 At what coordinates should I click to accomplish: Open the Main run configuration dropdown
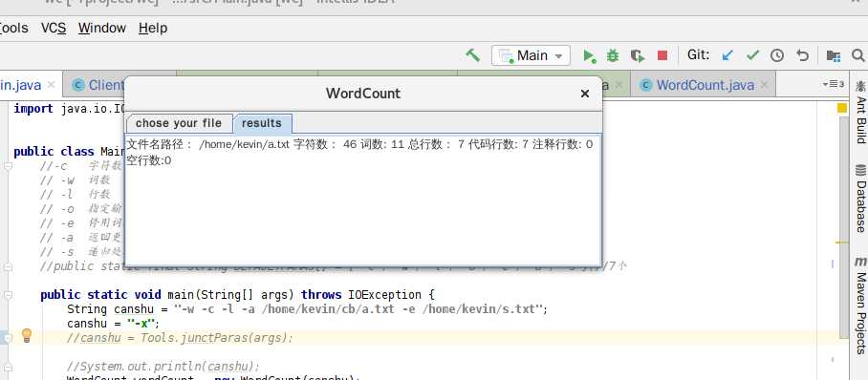(x=531, y=55)
